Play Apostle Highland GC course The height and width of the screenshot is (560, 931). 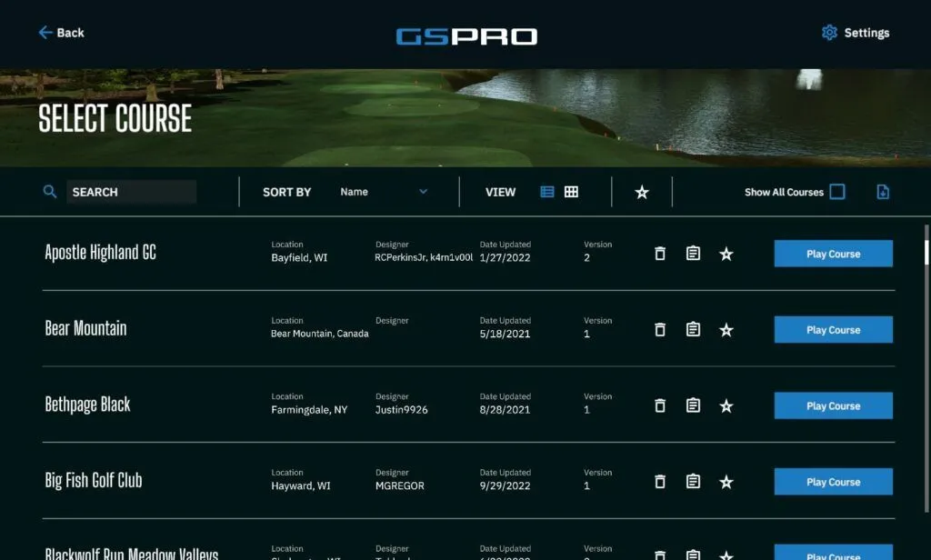[x=833, y=254]
